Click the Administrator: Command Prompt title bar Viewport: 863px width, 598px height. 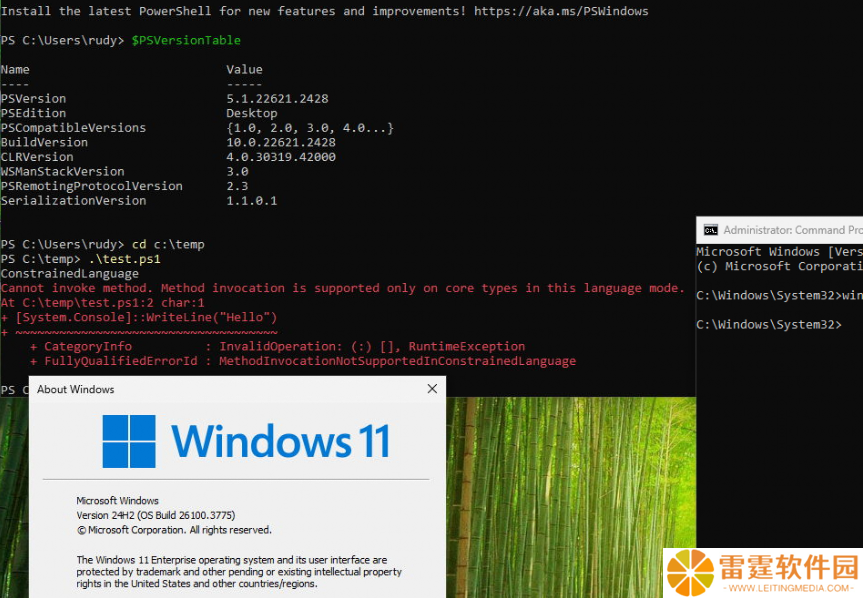pyautogui.click(x=779, y=230)
